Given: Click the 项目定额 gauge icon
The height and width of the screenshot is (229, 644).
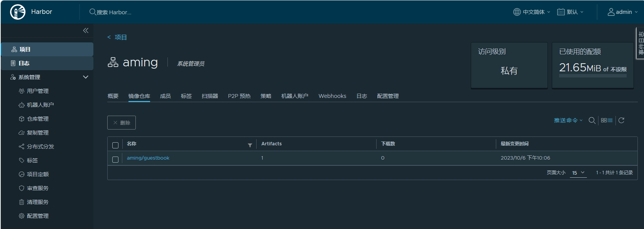Looking at the screenshot, I should point(22,174).
